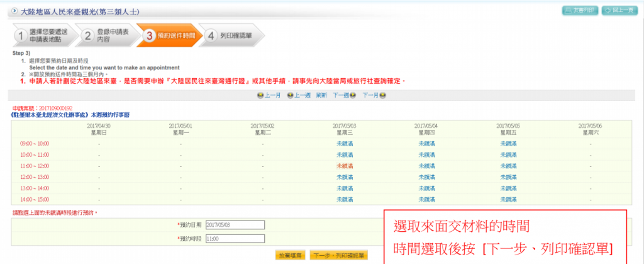Click the 2017/05/02 星期二 column header

coord(263,129)
